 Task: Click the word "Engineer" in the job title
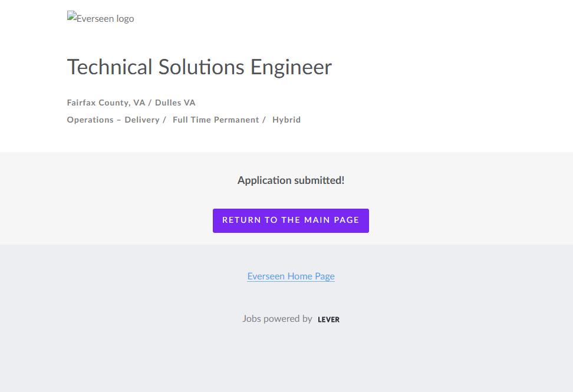[291, 67]
